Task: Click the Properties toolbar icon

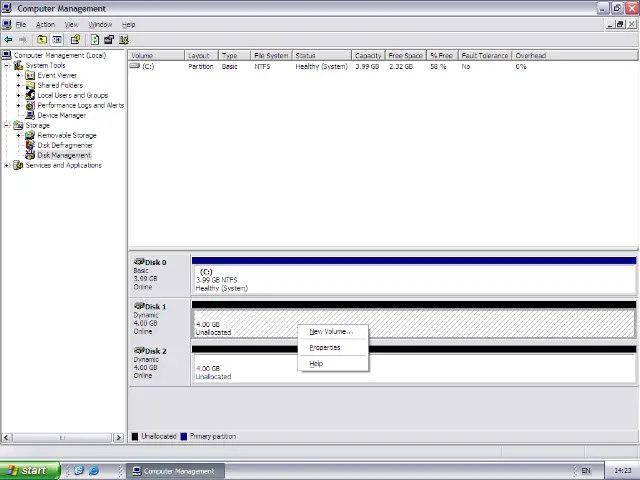Action: 75,40
